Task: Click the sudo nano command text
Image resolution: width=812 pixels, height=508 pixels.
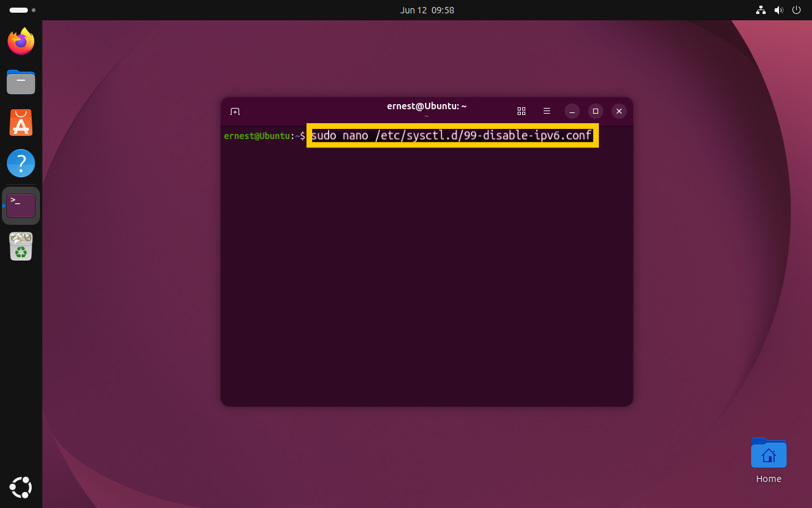Action: [452, 135]
